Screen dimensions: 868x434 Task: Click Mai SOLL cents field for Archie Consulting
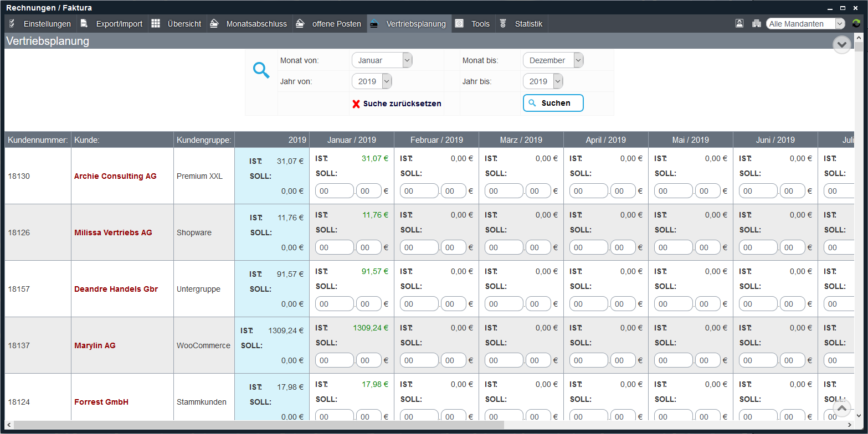coord(708,191)
